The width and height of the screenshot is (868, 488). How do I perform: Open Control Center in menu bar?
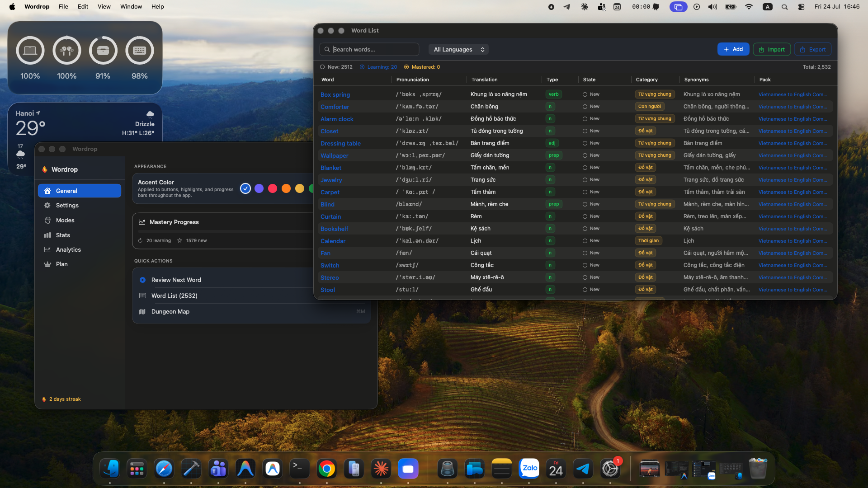(801, 7)
